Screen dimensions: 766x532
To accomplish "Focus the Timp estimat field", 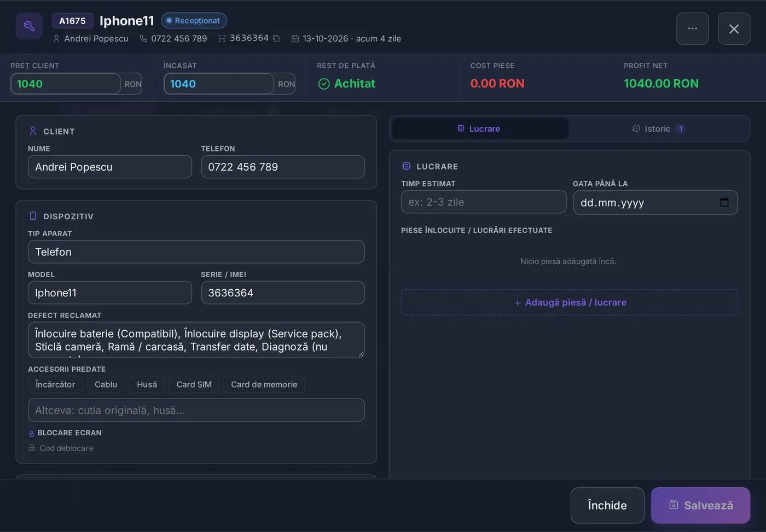I will pos(484,202).
